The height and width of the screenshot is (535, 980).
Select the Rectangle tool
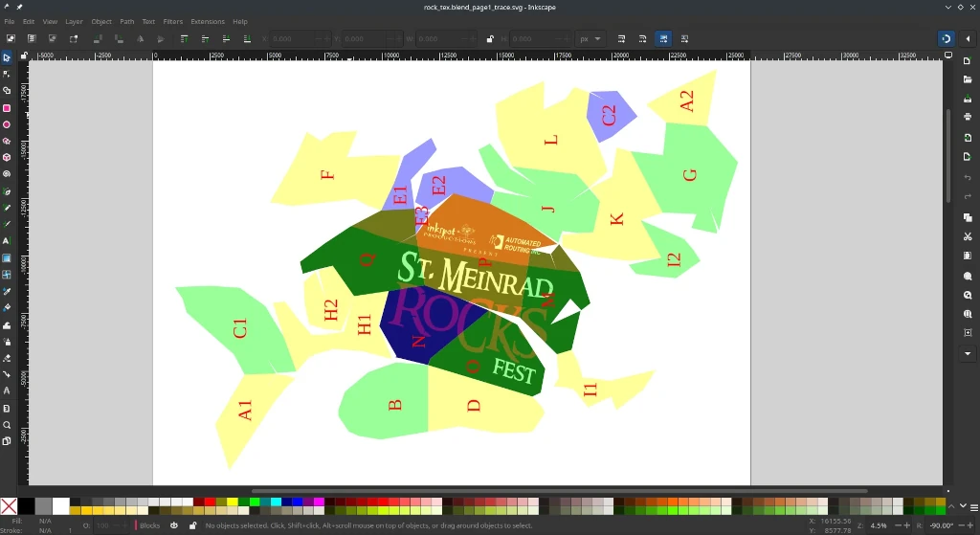pyautogui.click(x=7, y=107)
